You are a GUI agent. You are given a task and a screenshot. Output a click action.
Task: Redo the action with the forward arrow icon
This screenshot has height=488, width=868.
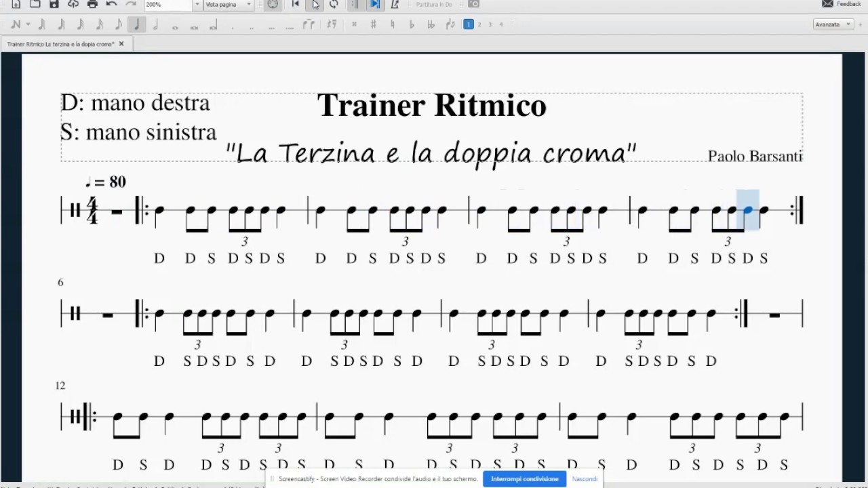point(130,4)
